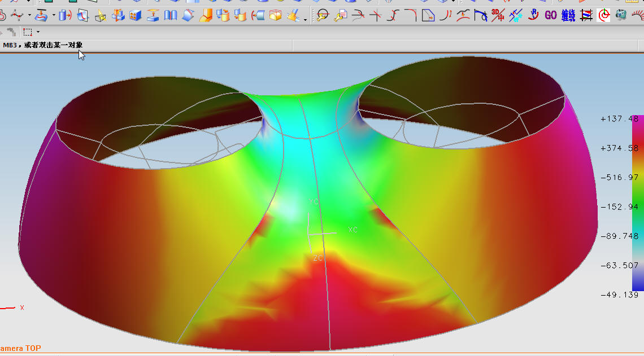Click the second blue and yellow replace face icon
The width and height of the screenshot is (644, 356).
point(240,16)
